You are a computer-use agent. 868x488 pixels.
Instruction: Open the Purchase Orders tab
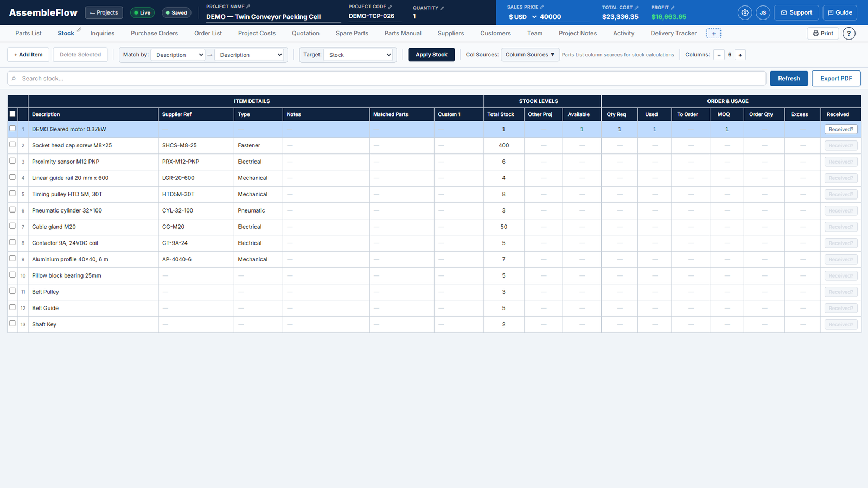[x=154, y=34]
